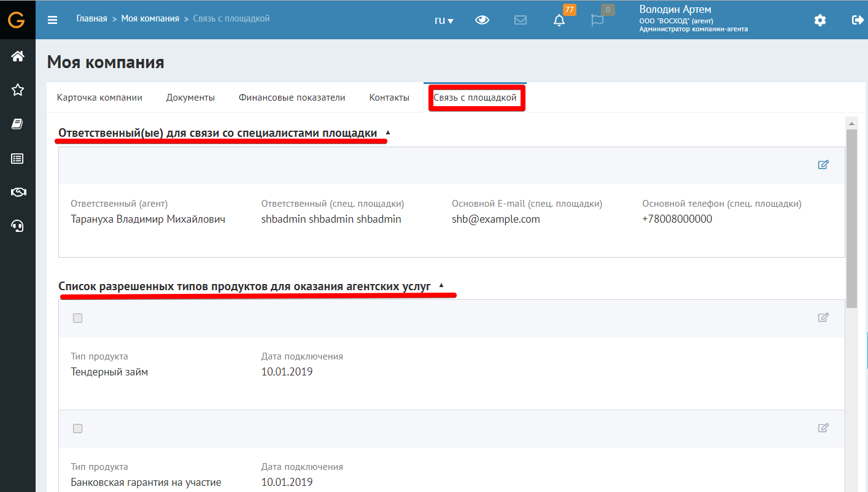
Task: Click the user name Володин Артем
Action: click(x=675, y=9)
